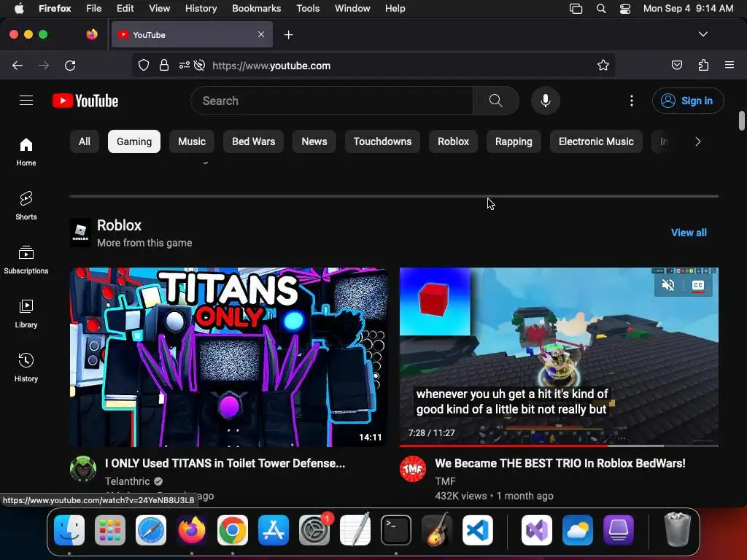
Task: Open YouTube settings three-dot menu
Action: (631, 101)
